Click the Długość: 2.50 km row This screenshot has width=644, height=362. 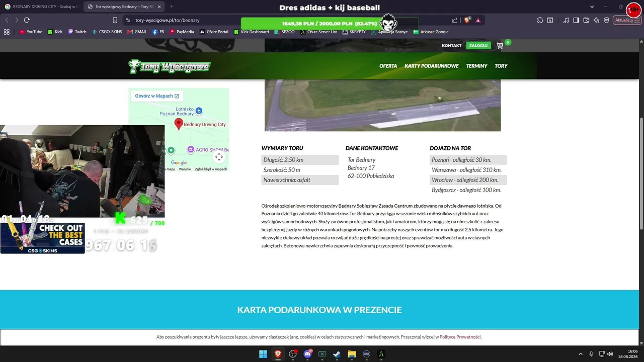pos(300,160)
